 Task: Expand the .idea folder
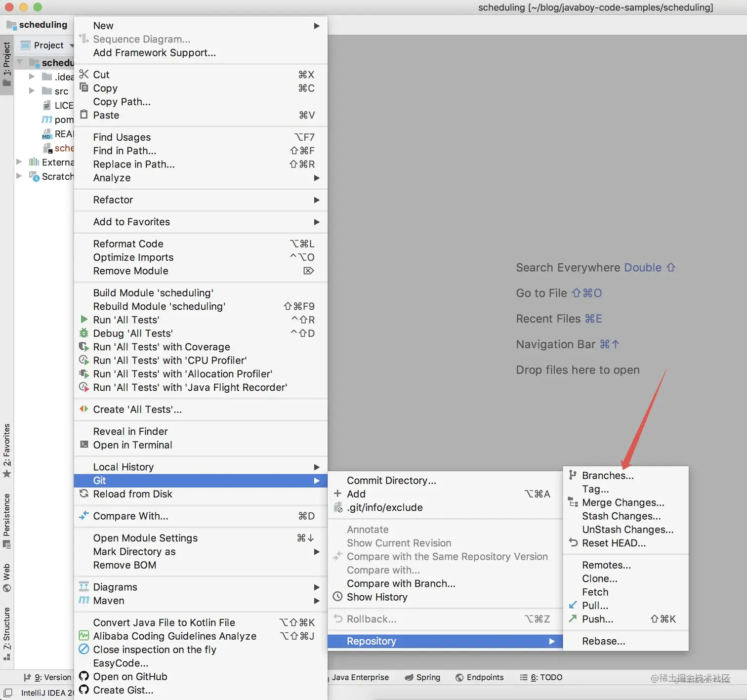tap(32, 77)
